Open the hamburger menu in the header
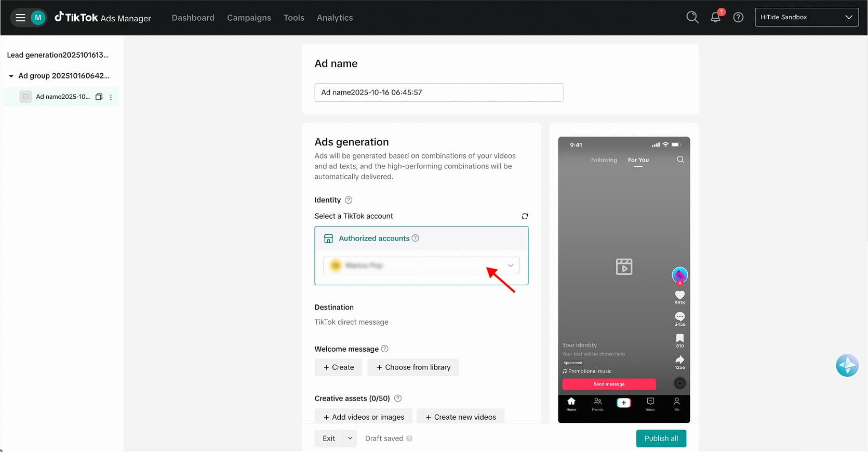868x452 pixels. click(x=20, y=18)
